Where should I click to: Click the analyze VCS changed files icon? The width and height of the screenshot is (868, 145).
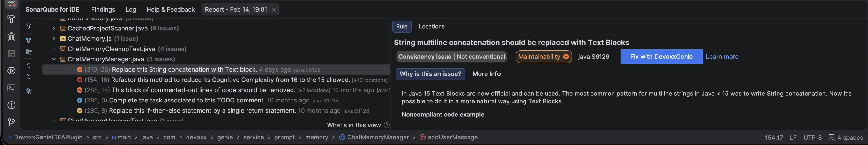[x=29, y=40]
